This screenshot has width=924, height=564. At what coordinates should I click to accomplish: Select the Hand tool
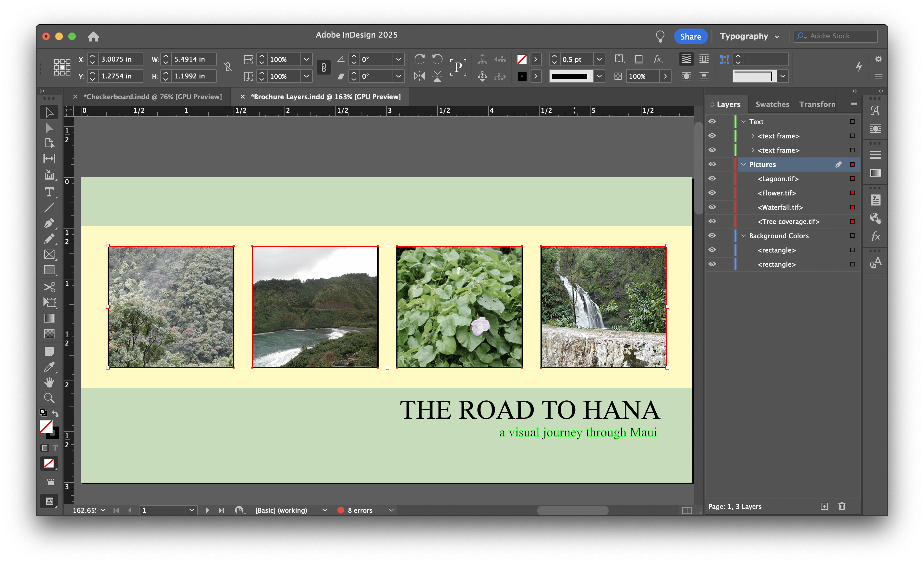click(x=49, y=382)
